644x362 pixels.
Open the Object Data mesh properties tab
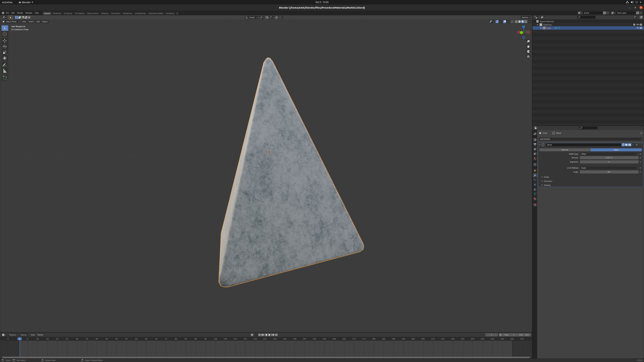click(x=535, y=194)
